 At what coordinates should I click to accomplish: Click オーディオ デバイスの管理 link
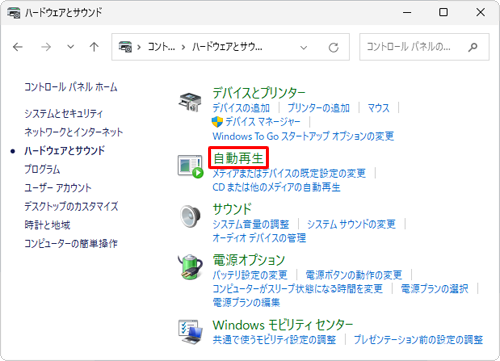pyautogui.click(x=259, y=238)
